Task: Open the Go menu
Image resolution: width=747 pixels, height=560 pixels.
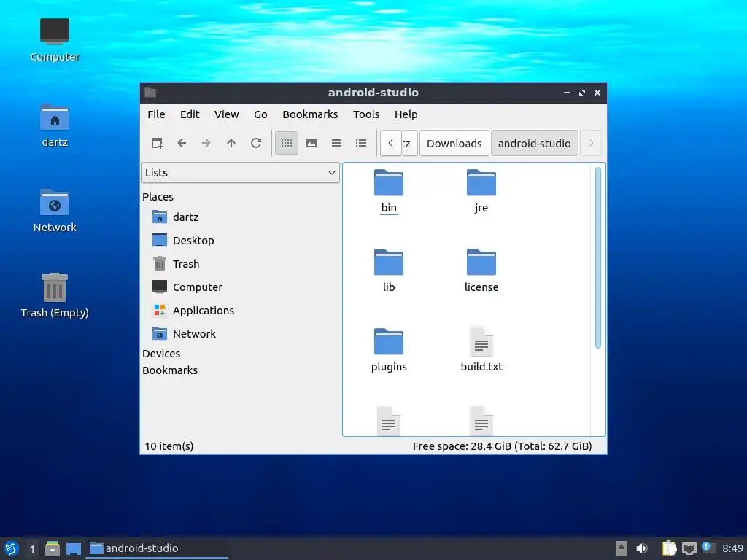Action: point(260,114)
